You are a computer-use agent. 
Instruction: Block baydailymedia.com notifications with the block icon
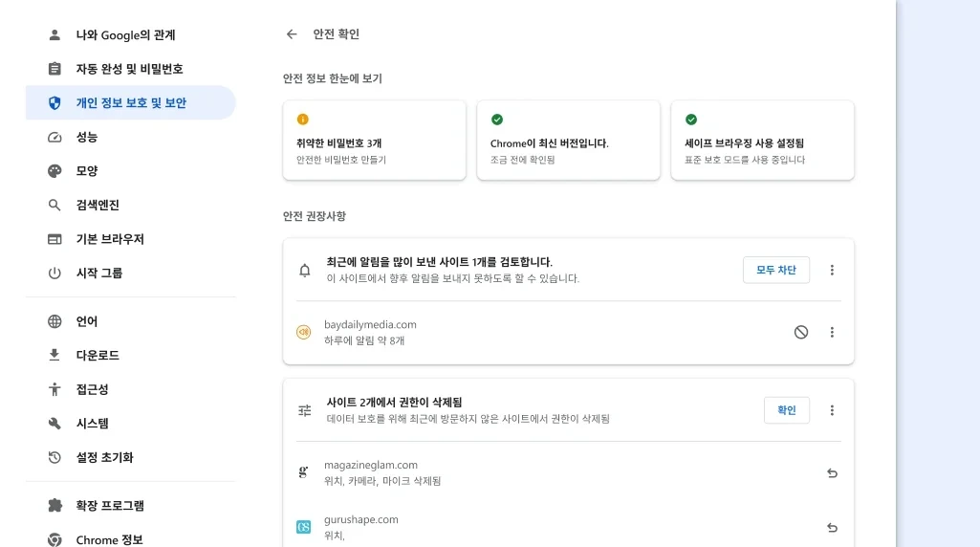(x=800, y=332)
